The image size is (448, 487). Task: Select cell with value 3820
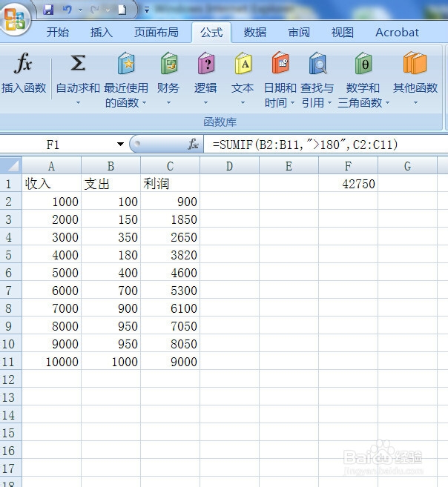[171, 255]
